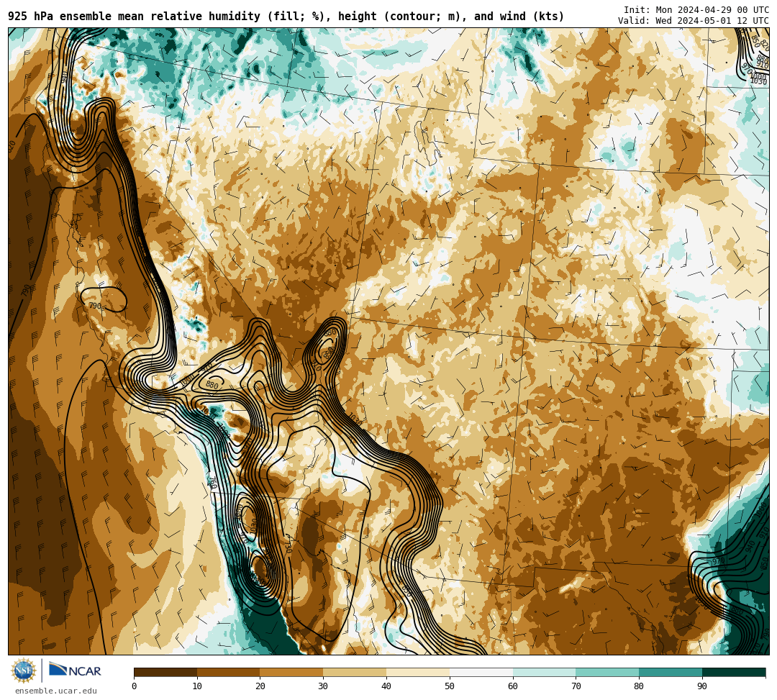
Task: Click the colorbar tick label 0
Action: coord(135,686)
